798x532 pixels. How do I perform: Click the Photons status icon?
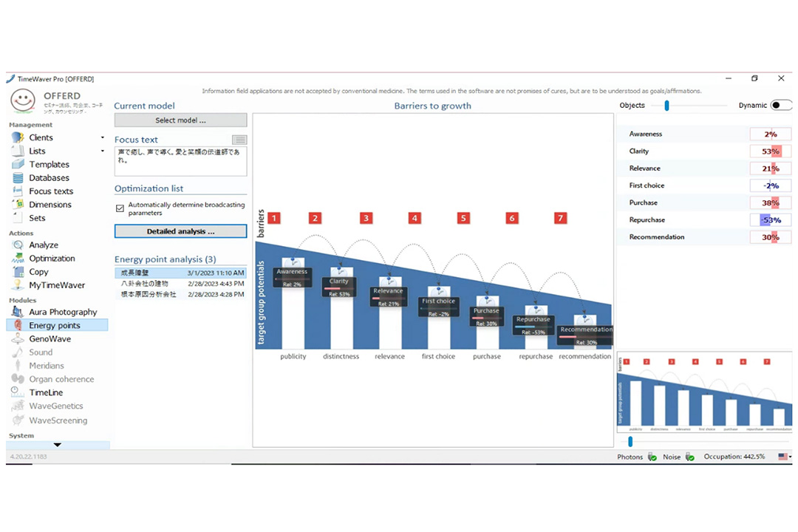pos(652,457)
